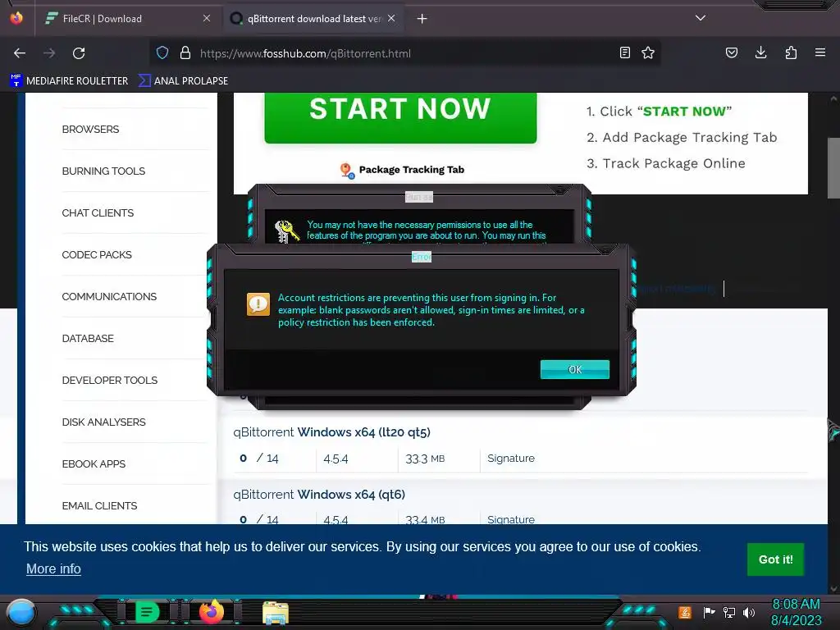Open Action Center flag tray icon
The image size is (840, 630).
(x=710, y=612)
